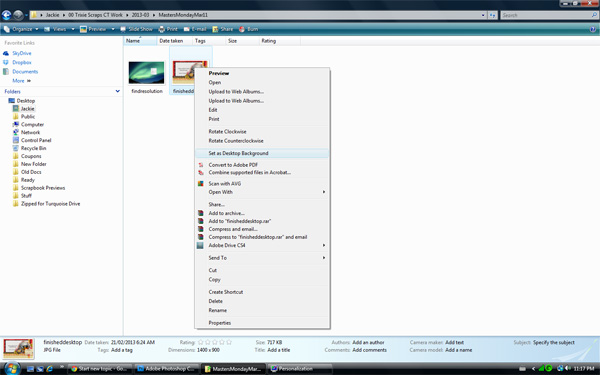Click the refresh button beside address bar
The height and width of the screenshot is (375, 600).
point(492,15)
